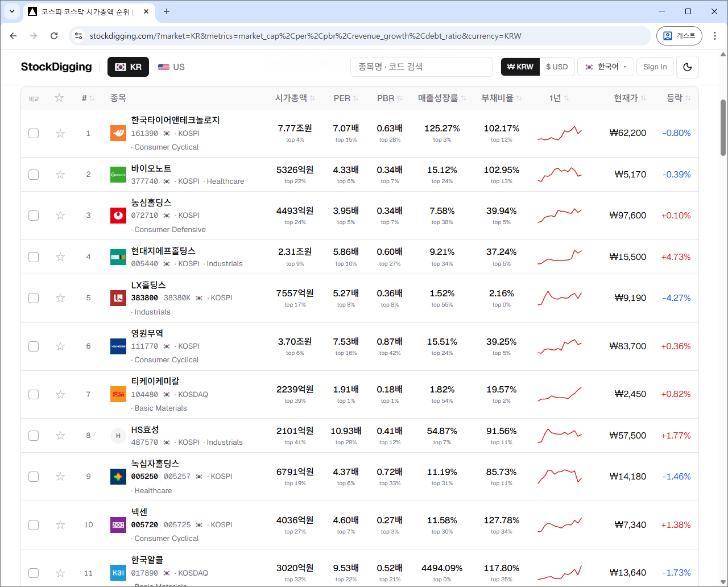Open the 티케이케미칼 orange logo
The width and height of the screenshot is (728, 587).
(118, 394)
